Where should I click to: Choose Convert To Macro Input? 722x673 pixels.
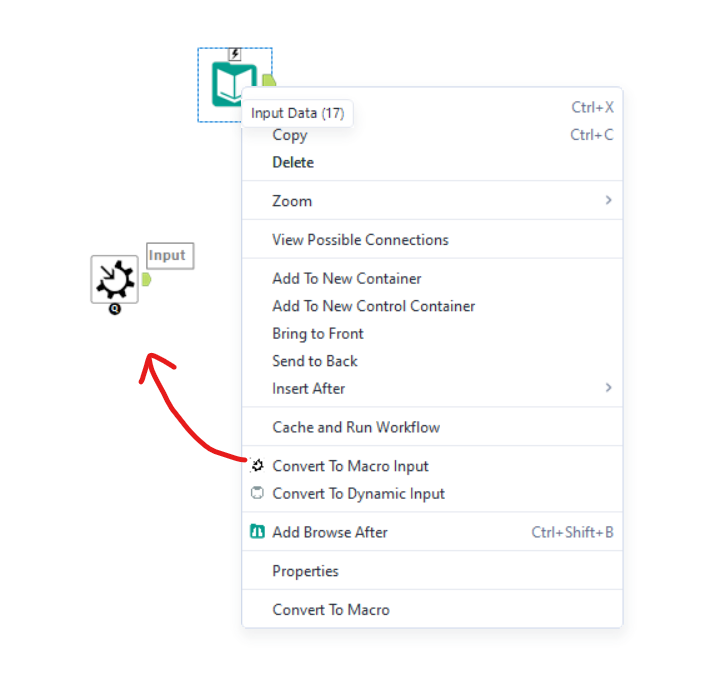(x=432, y=466)
